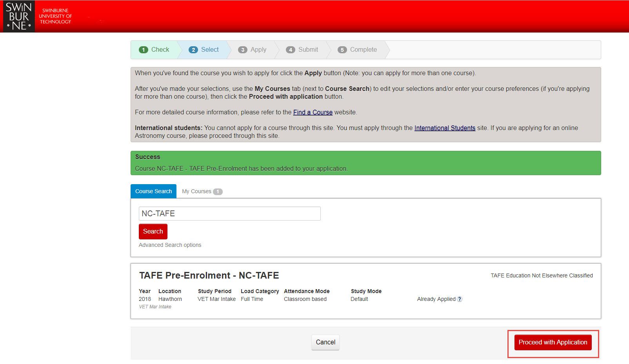The image size is (629, 364).
Task: Click step 5 Complete in the wizard
Action: 357,50
